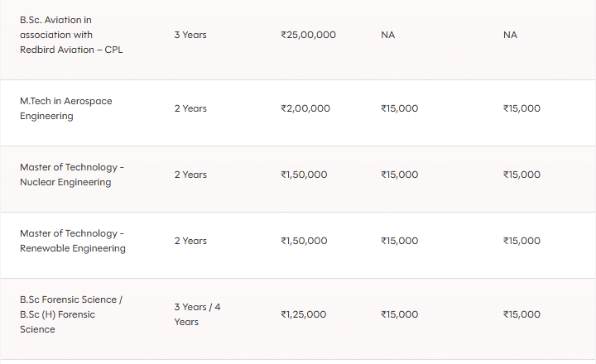Click the ₹1,50,000 fee for Nuclear Engineering
The height and width of the screenshot is (364, 596).
click(304, 175)
